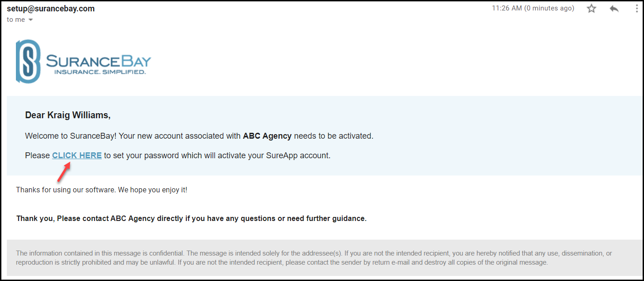Click the SuranceBay wordmark text in logo
Screen dimensions: 644x281
point(99,61)
